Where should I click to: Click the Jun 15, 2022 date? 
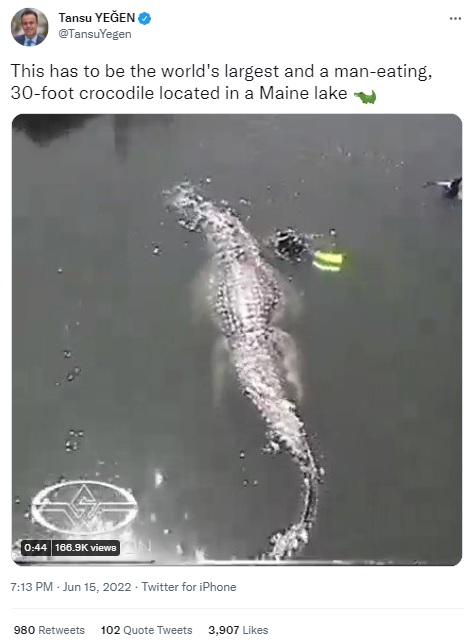pyautogui.click(x=97, y=587)
